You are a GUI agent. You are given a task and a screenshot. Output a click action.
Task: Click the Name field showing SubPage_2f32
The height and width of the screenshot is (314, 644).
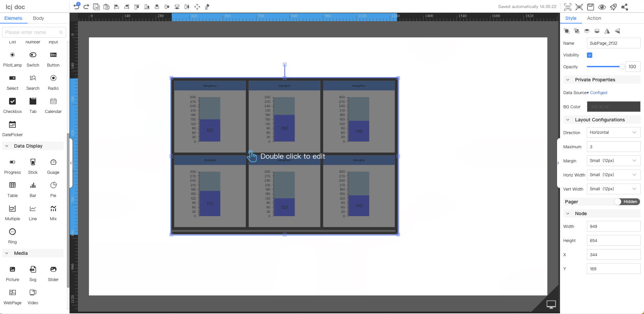[x=613, y=43]
